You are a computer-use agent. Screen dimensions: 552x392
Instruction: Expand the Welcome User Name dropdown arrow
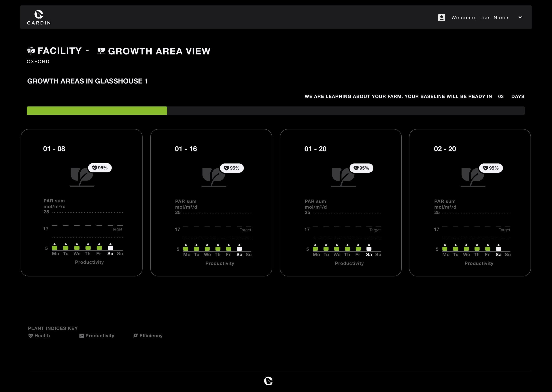520,17
